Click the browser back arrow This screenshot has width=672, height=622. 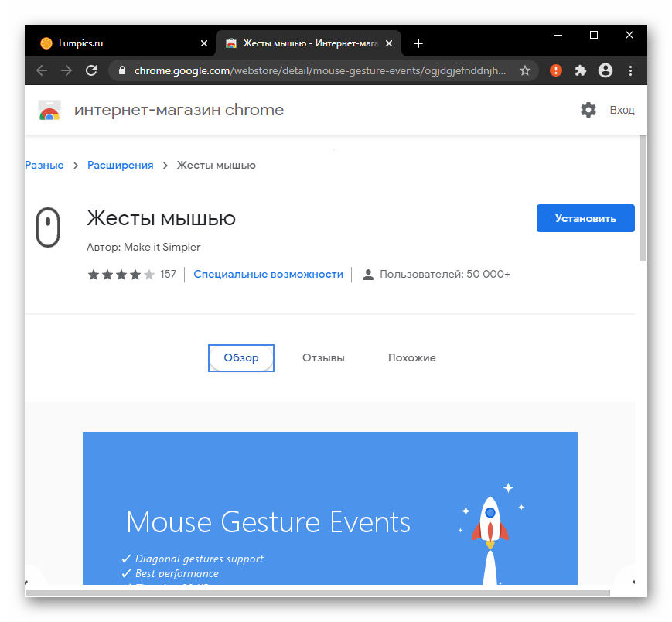tap(42, 70)
